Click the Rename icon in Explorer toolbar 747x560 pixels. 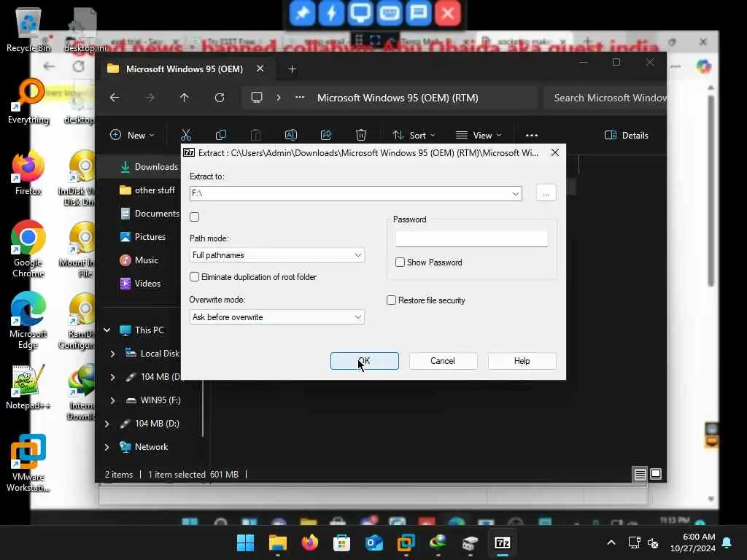coord(290,135)
